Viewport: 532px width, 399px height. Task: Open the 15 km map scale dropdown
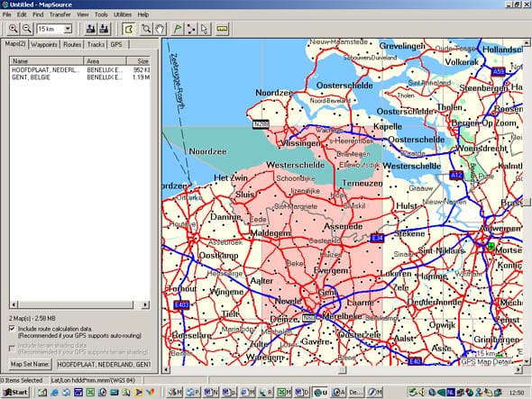pos(68,29)
